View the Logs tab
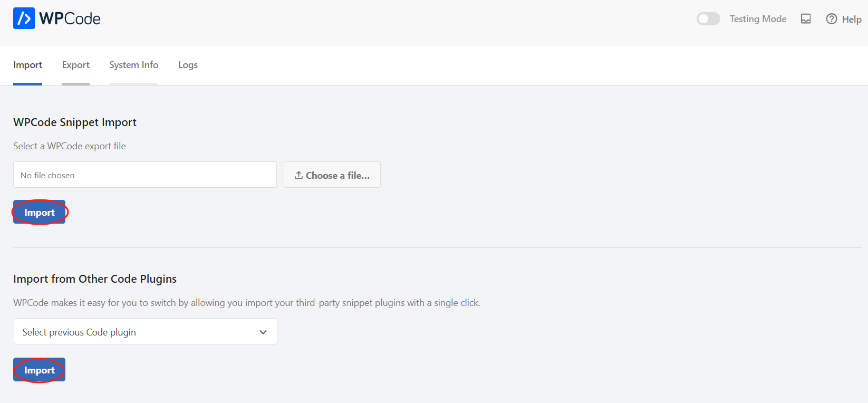This screenshot has width=868, height=403. (x=188, y=65)
